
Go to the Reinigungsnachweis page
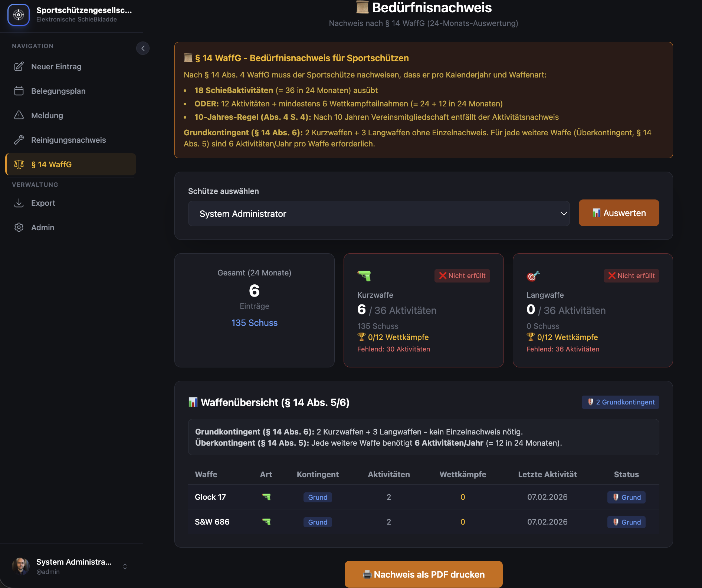68,140
